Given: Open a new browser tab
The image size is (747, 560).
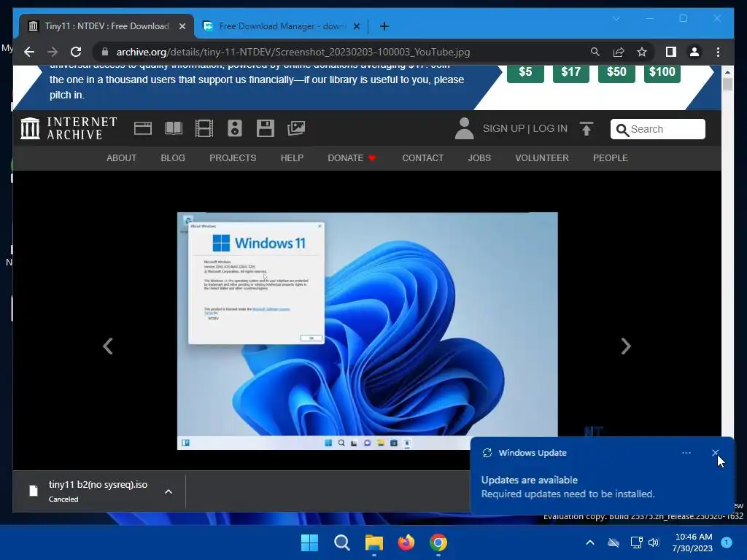Looking at the screenshot, I should (x=384, y=26).
